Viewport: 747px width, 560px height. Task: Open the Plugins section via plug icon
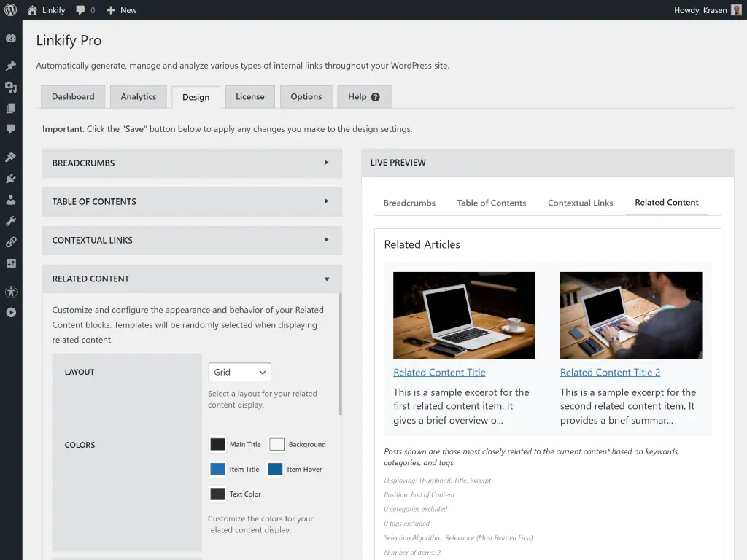click(12, 177)
